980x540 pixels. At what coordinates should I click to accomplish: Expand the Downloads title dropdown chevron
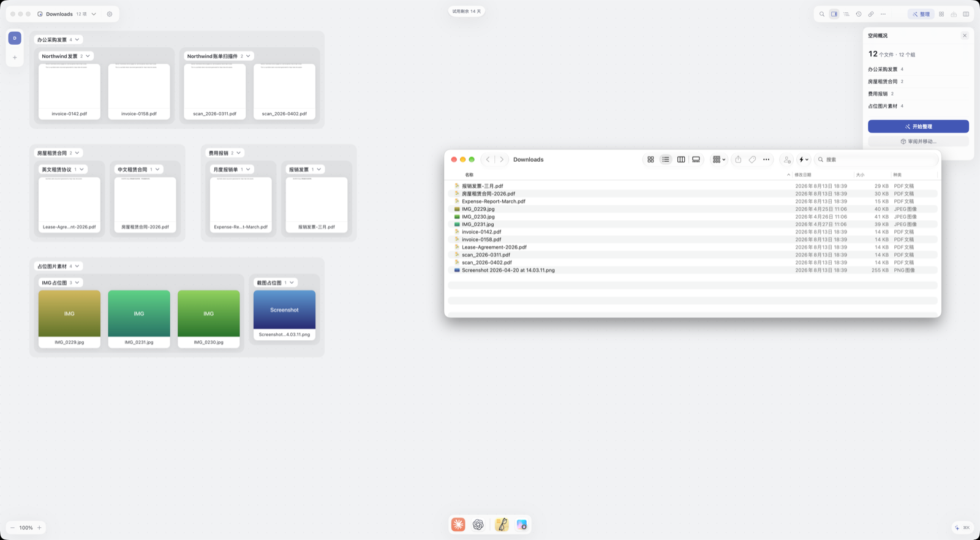94,14
